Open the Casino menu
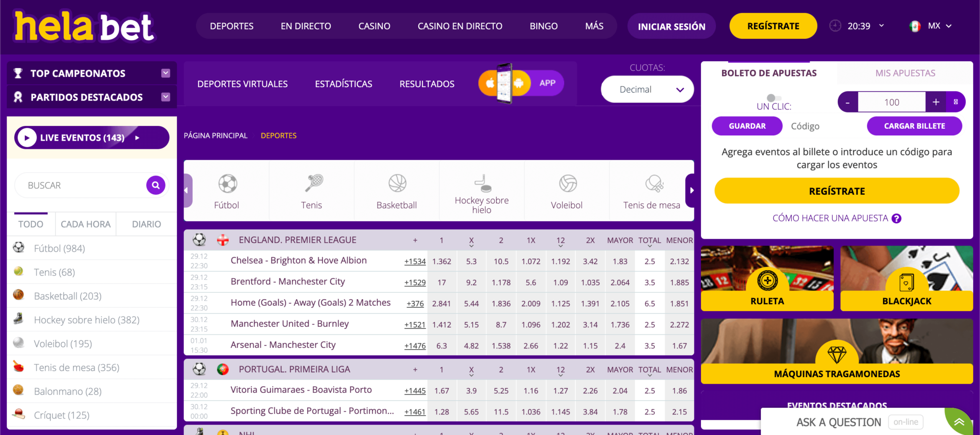 point(374,26)
